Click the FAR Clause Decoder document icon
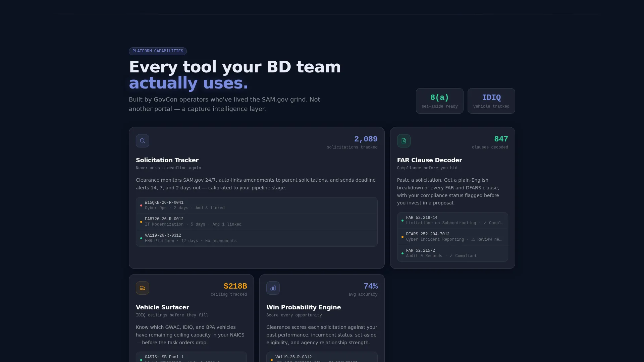Viewport: 644px width, 362px height. 404,141
